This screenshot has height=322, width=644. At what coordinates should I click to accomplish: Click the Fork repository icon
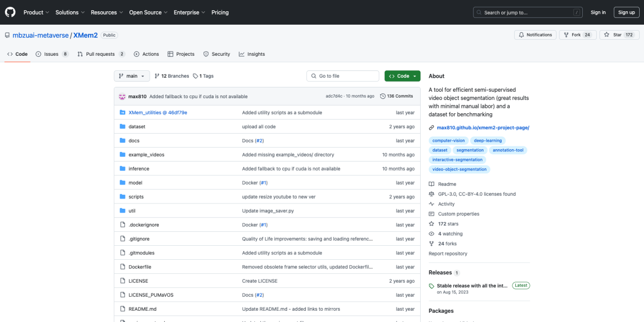566,35
